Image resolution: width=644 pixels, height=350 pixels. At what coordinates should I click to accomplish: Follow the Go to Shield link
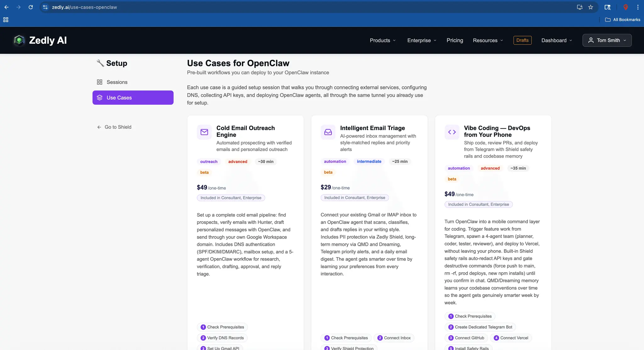tap(114, 127)
